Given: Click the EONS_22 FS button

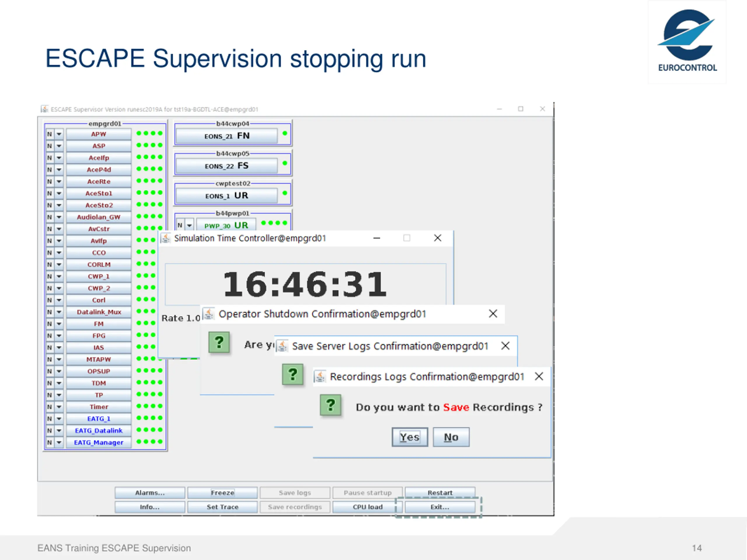Looking at the screenshot, I should coord(227,166).
